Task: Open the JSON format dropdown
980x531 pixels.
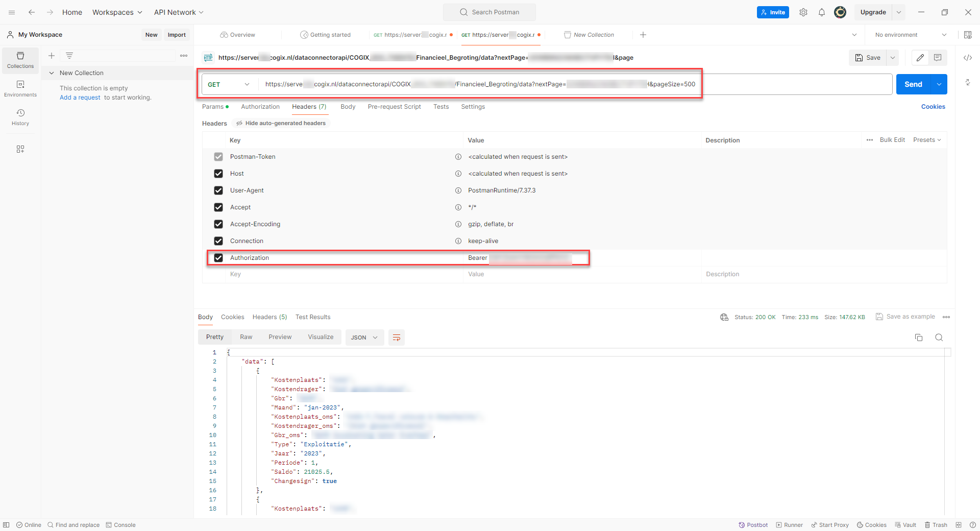Action: pyautogui.click(x=364, y=337)
